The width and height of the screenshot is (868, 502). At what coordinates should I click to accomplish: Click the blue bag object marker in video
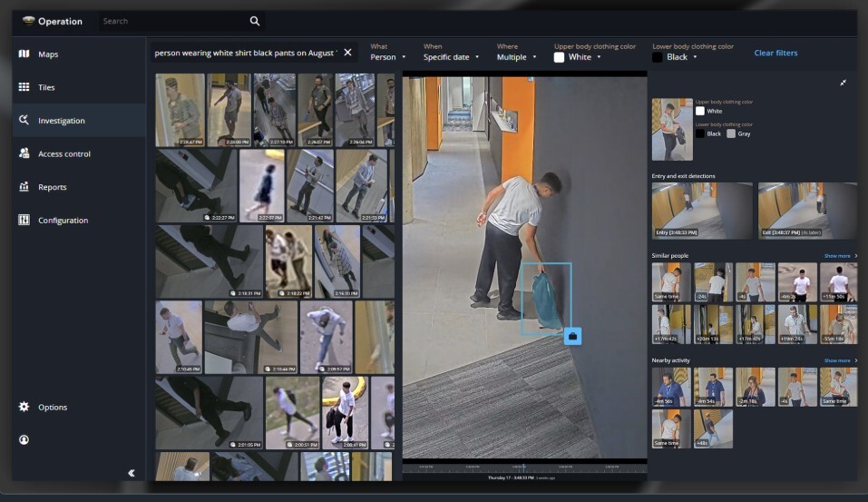(x=572, y=337)
